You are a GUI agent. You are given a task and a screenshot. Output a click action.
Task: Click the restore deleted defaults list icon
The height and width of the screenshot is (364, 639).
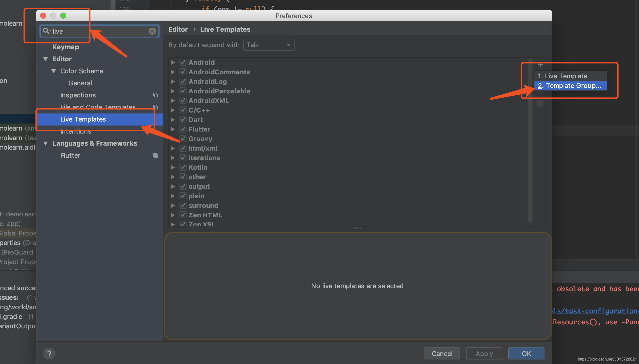click(540, 103)
